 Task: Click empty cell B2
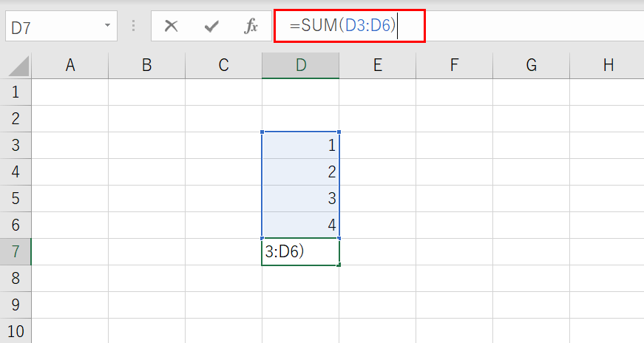(x=146, y=119)
